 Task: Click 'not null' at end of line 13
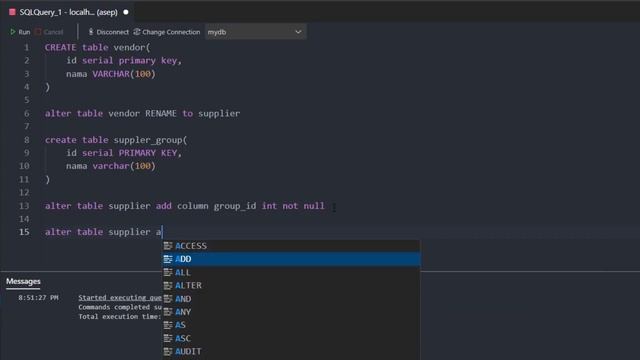point(304,206)
